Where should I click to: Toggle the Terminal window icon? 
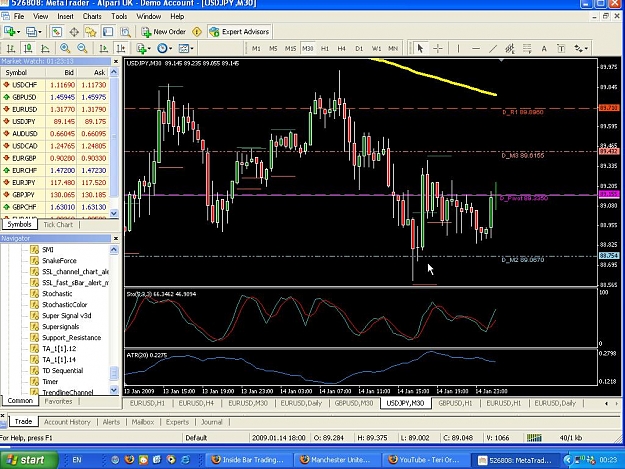click(108, 31)
